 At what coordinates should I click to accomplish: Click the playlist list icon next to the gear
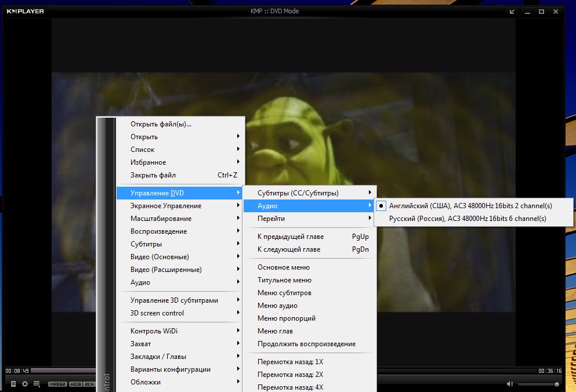[x=37, y=384]
